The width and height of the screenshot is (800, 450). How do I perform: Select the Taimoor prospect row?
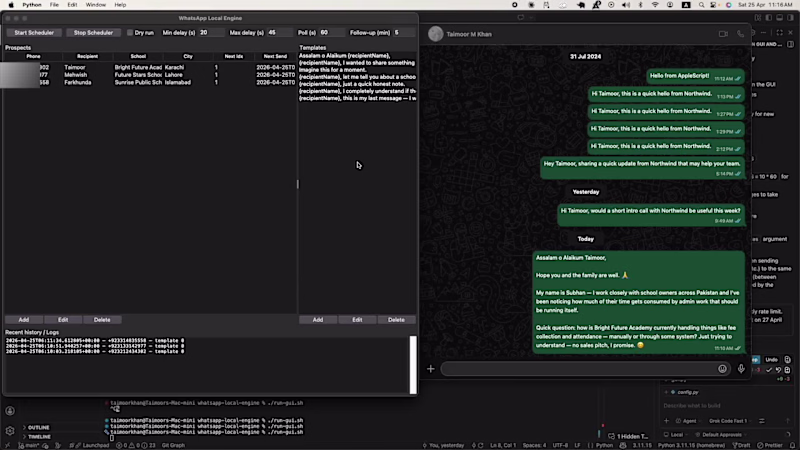click(x=150, y=67)
